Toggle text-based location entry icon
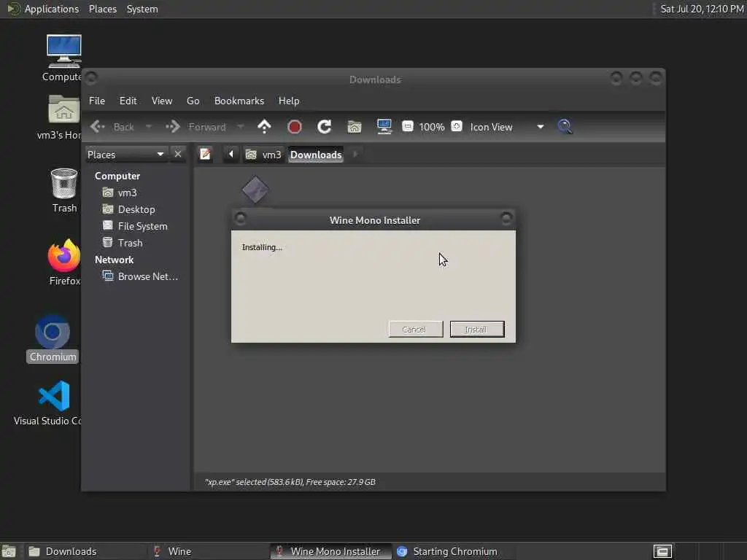 [x=205, y=155]
